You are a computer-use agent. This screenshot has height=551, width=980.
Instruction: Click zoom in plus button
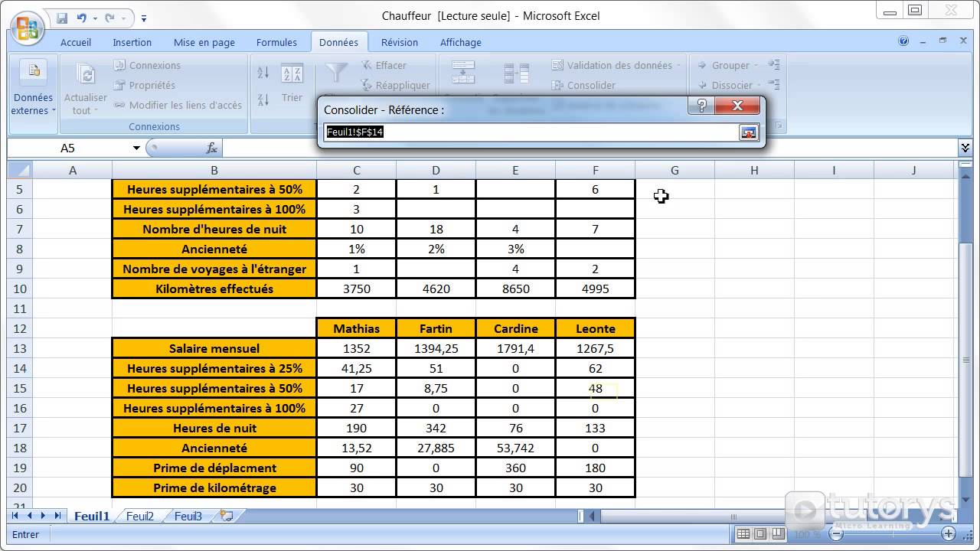pyautogui.click(x=949, y=534)
